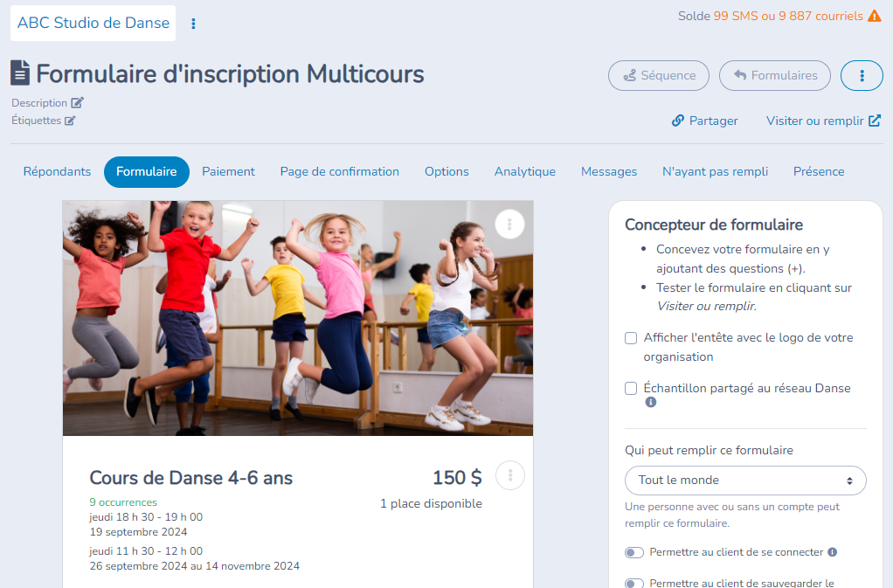Switch to the Analytique tab
The width and height of the screenshot is (893, 588).
pos(525,172)
